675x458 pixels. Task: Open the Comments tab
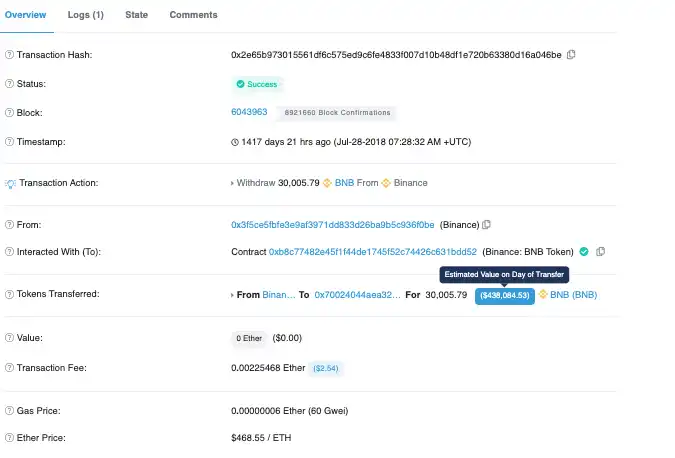(193, 15)
